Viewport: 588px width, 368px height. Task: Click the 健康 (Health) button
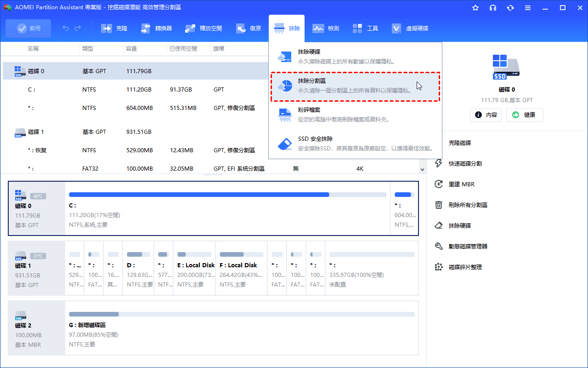[524, 115]
